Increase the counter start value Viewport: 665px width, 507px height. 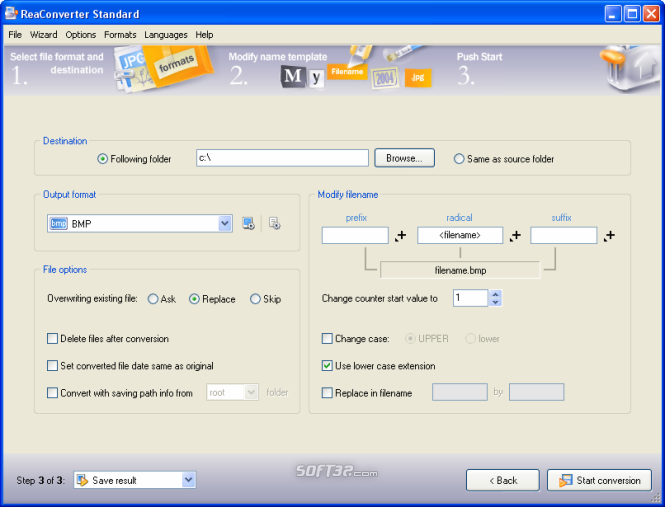pos(495,294)
